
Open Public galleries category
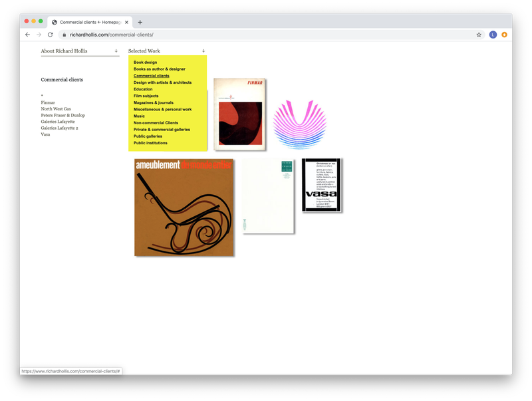(148, 136)
